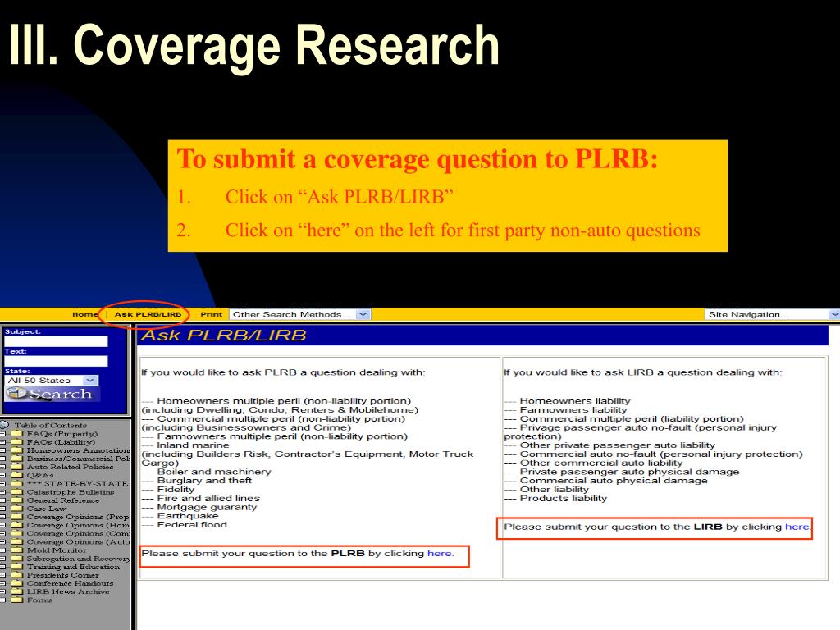Select the 'LIRB News Archive' tree label

(x=68, y=591)
